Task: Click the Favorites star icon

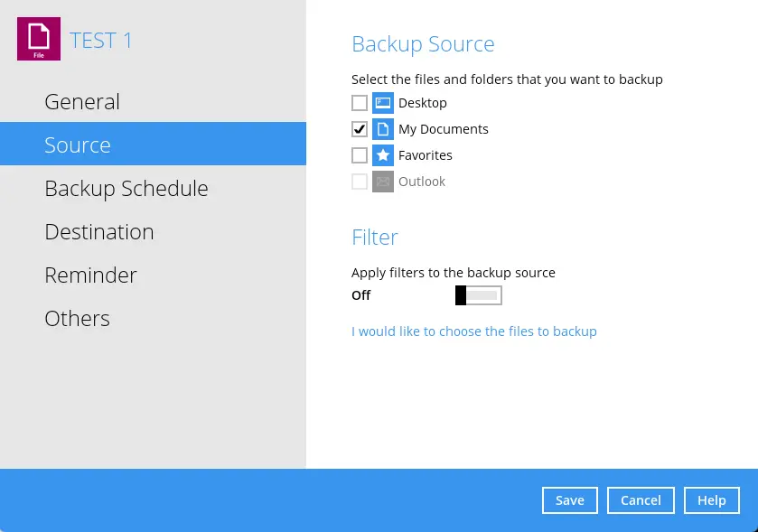Action: (x=383, y=154)
